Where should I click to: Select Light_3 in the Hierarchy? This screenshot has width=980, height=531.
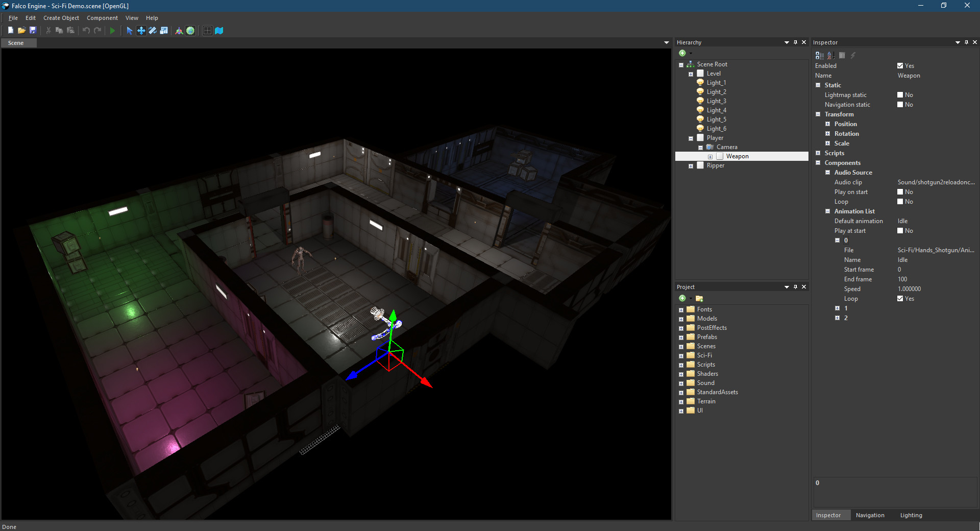716,101
